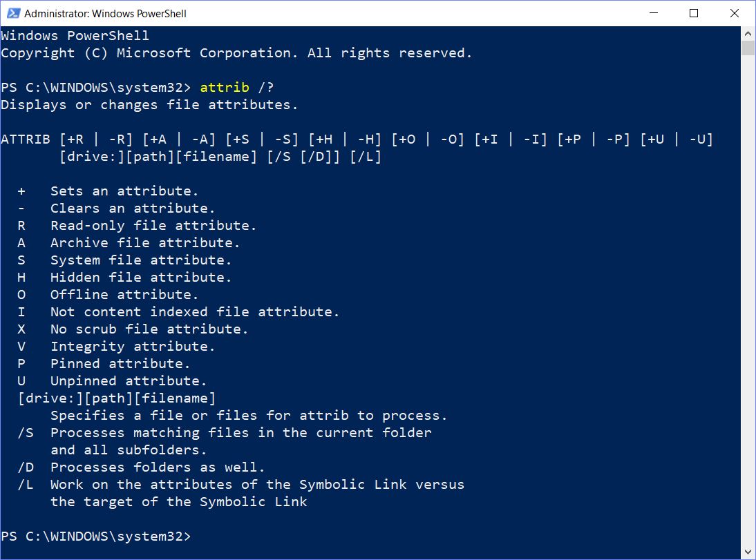756x560 pixels.
Task: Click the vertical scrollbar thumb
Action: tap(748, 48)
